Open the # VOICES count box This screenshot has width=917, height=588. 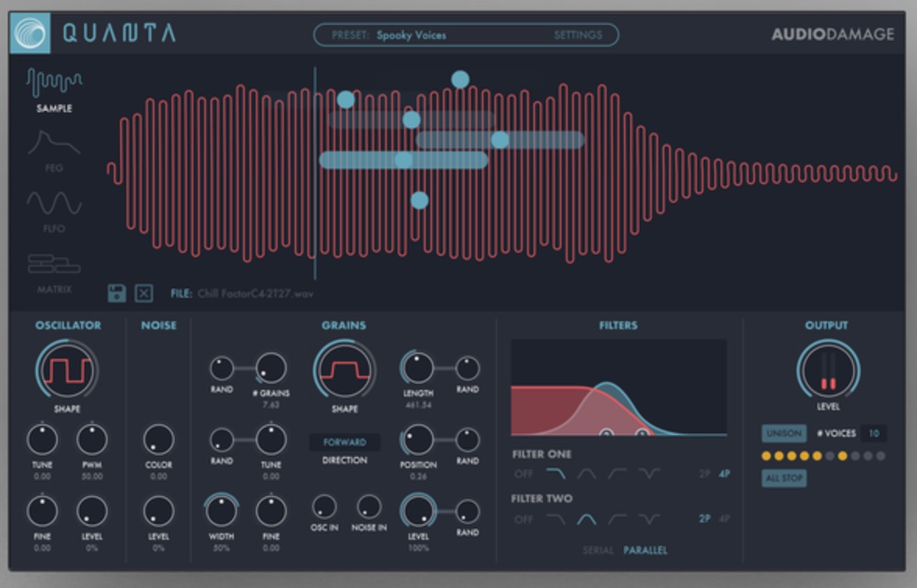click(x=873, y=434)
